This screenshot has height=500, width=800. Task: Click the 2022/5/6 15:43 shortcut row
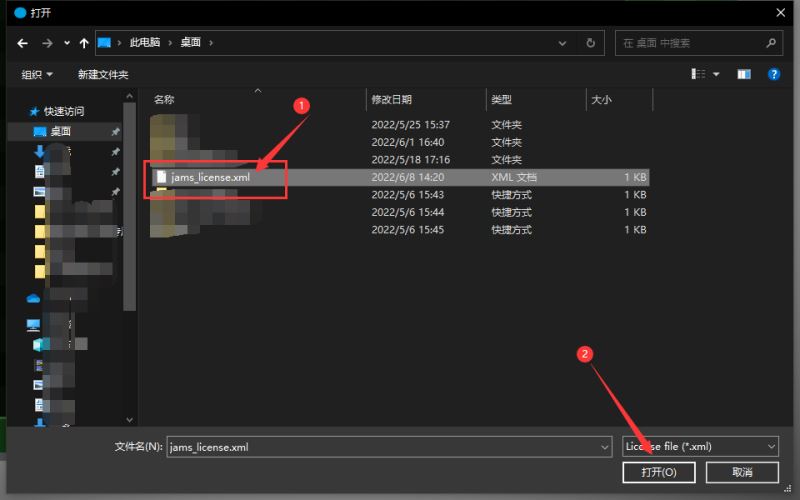click(x=400, y=195)
